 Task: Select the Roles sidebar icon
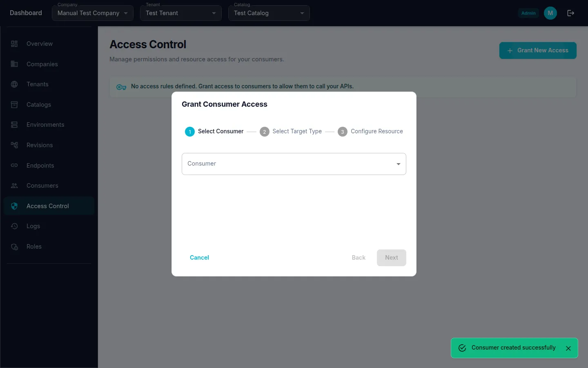coord(14,247)
